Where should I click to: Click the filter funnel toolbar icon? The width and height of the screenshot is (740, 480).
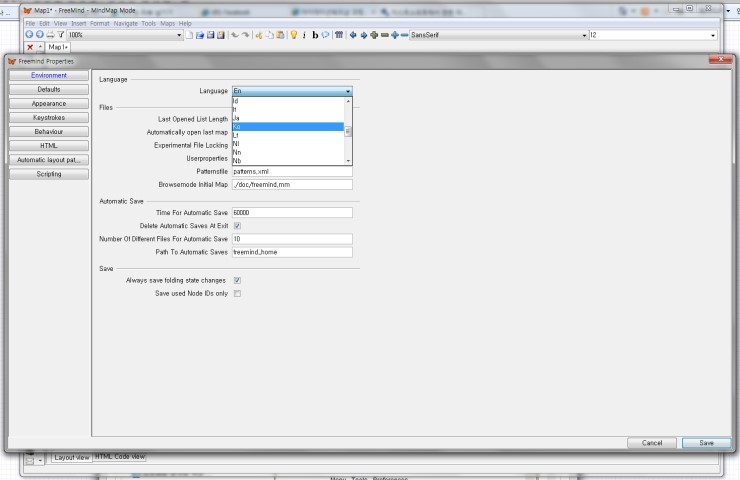(60, 35)
